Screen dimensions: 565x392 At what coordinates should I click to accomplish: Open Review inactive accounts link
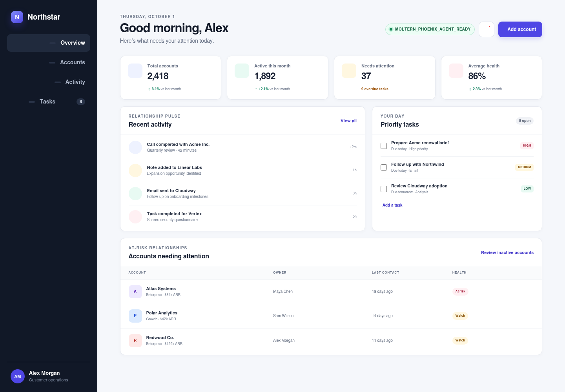tap(507, 252)
